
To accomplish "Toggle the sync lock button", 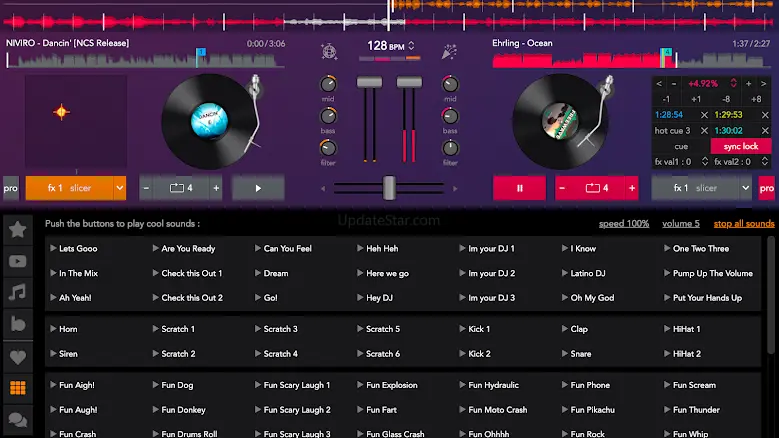I will click(741, 146).
